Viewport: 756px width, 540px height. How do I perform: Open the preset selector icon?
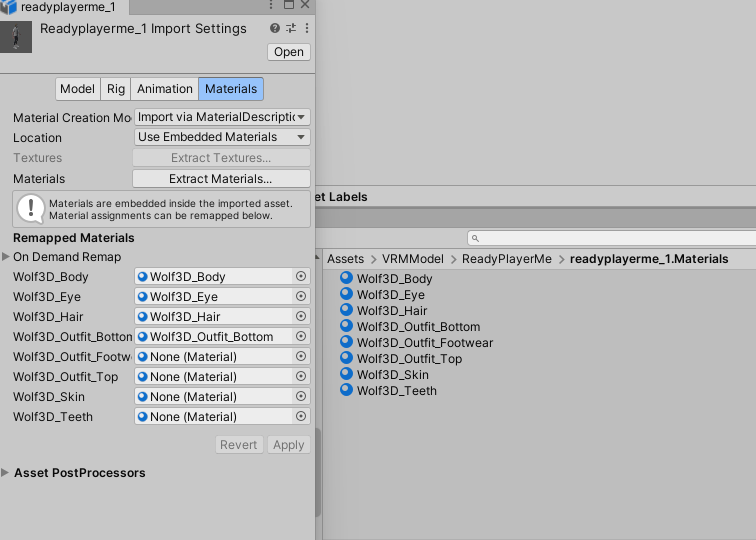[291, 28]
